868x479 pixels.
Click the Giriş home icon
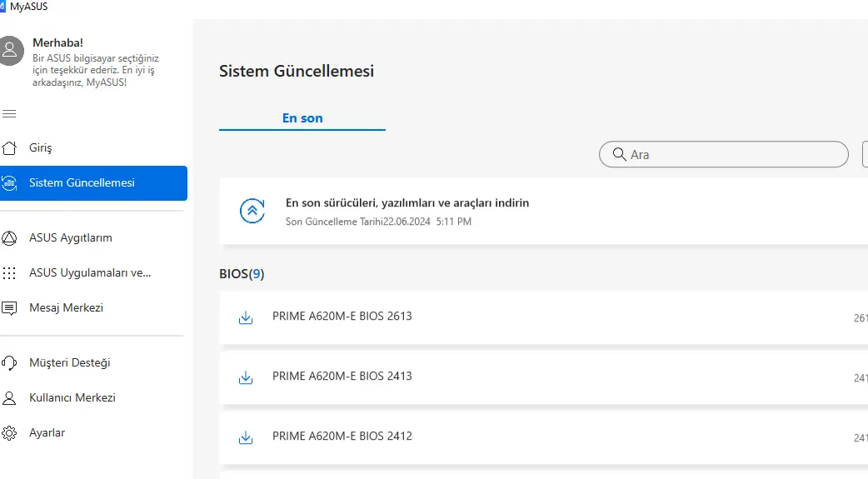[x=9, y=147]
